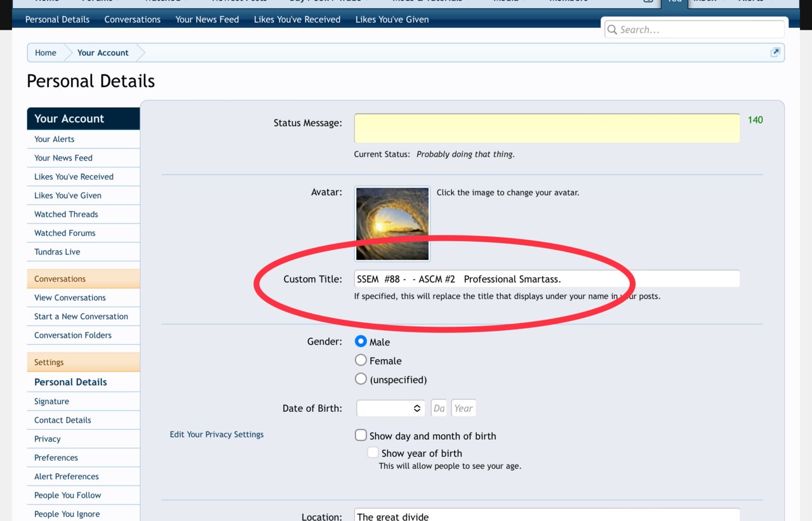Click the Conversations sidebar section header
Viewport: 812px width, 521px height.
[x=83, y=279]
